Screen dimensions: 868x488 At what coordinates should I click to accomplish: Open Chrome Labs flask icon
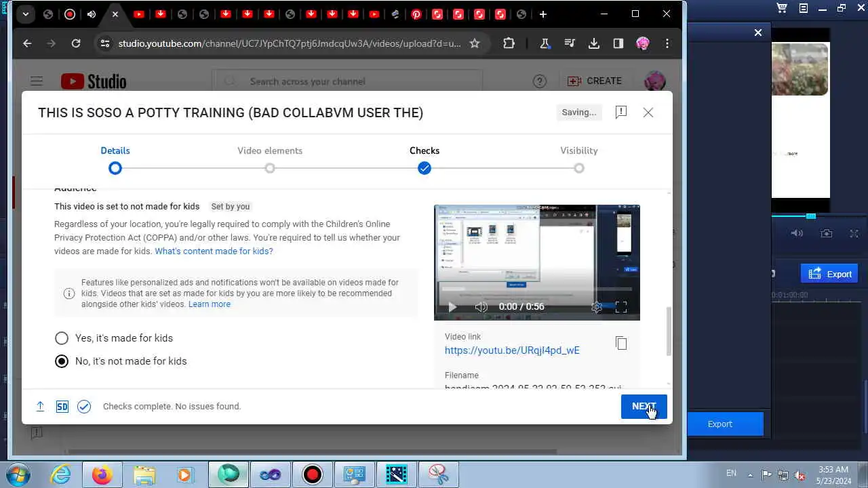point(545,43)
